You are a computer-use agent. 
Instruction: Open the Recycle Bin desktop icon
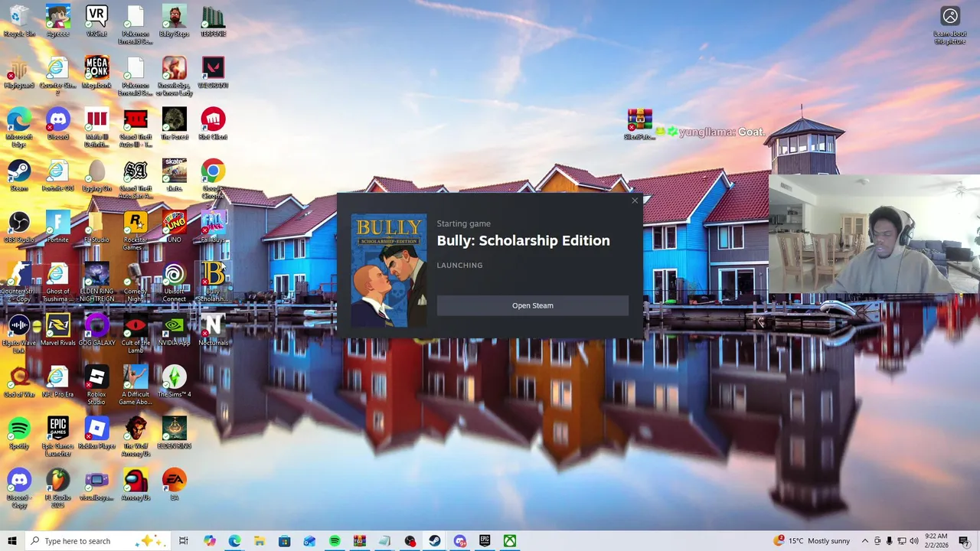click(19, 21)
